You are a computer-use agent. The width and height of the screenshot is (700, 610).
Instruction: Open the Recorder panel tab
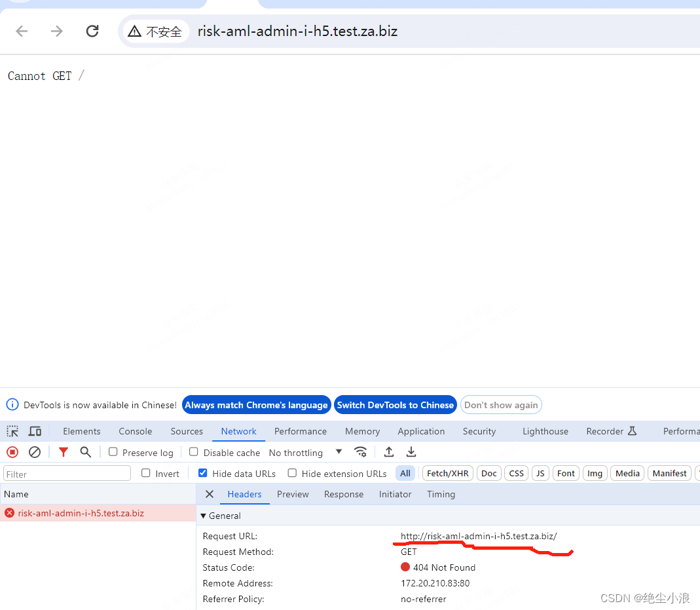pyautogui.click(x=611, y=431)
